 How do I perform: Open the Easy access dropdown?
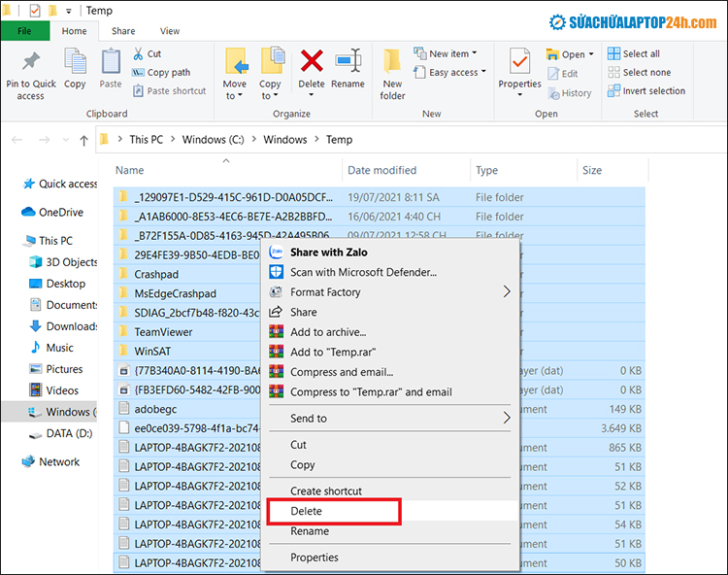point(449,73)
